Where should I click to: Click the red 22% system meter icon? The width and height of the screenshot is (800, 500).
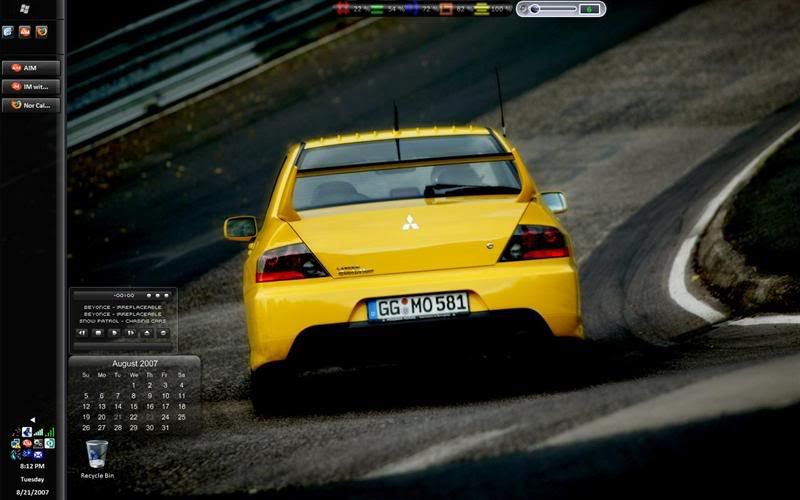(342, 8)
